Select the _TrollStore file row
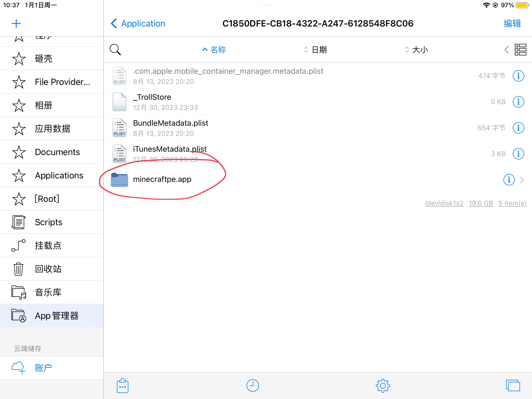This screenshot has width=532, height=399. pos(318,102)
